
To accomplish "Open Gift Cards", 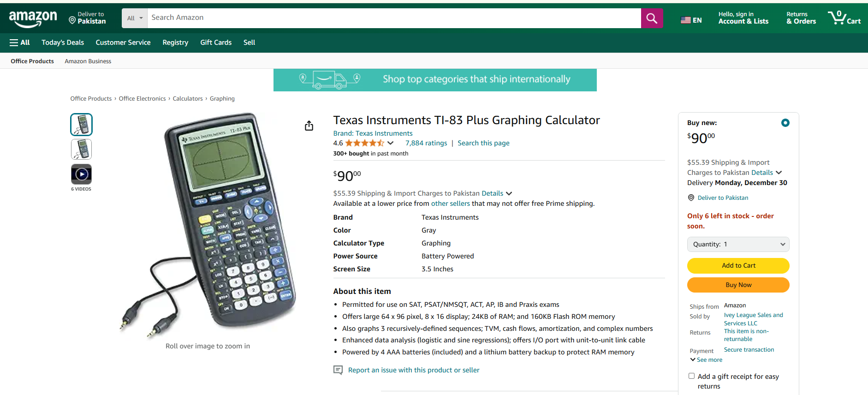I will pyautogui.click(x=216, y=42).
